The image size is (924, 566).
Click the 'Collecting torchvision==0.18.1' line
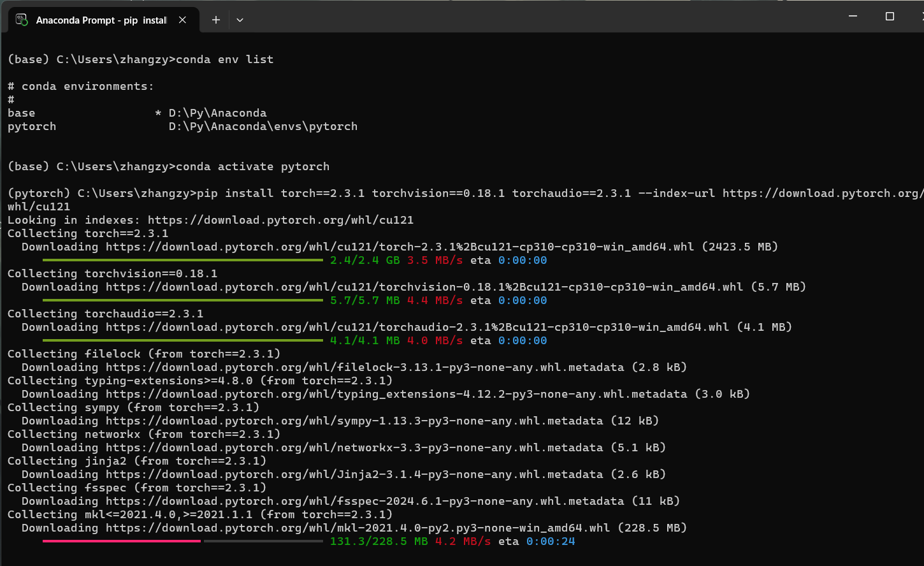point(112,273)
